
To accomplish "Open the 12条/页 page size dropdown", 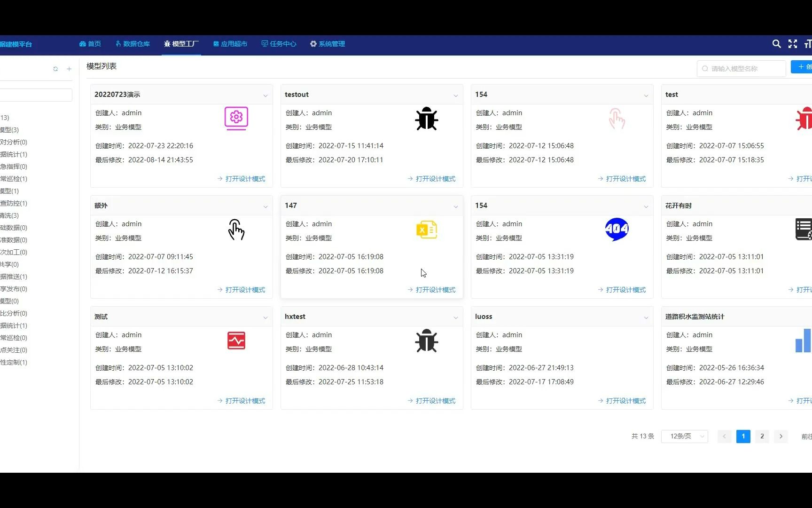I will (684, 436).
